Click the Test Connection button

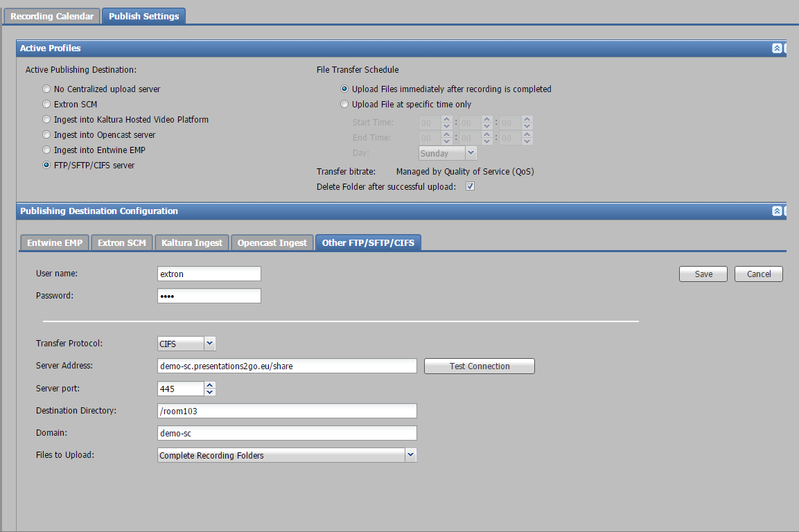[480, 366]
